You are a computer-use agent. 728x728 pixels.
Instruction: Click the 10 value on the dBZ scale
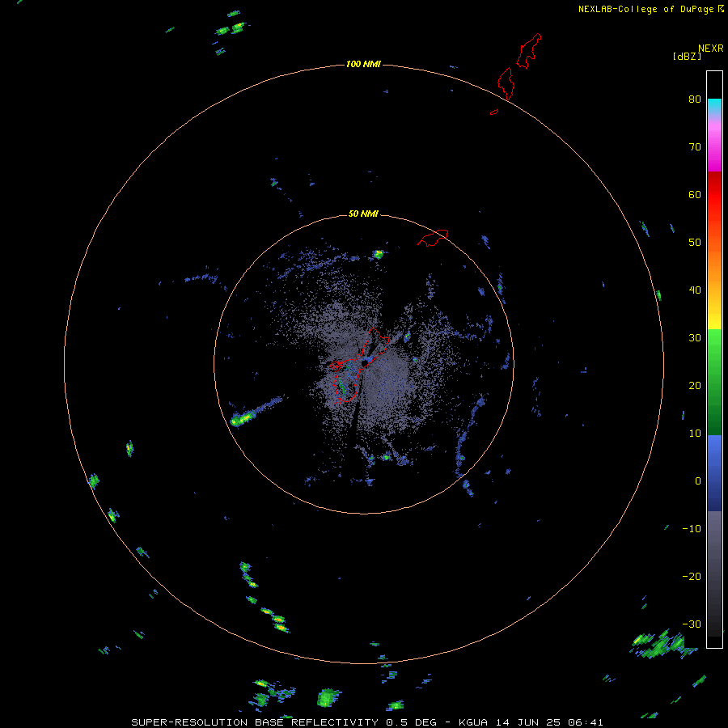pos(695,434)
